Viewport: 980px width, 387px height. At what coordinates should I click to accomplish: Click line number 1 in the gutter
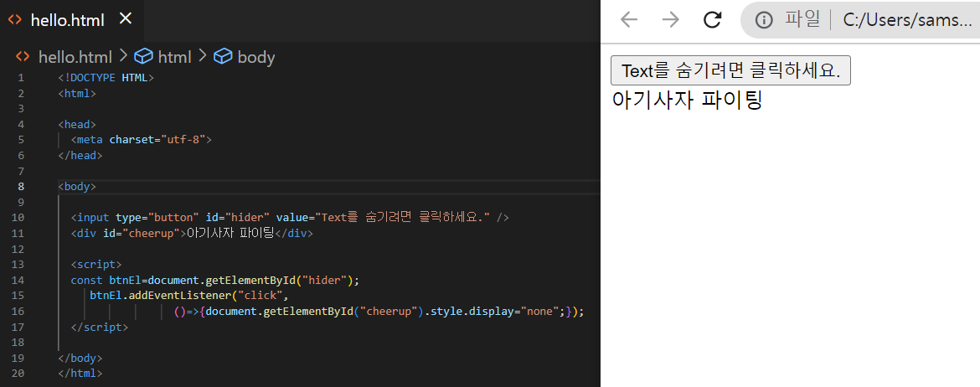[x=21, y=78]
